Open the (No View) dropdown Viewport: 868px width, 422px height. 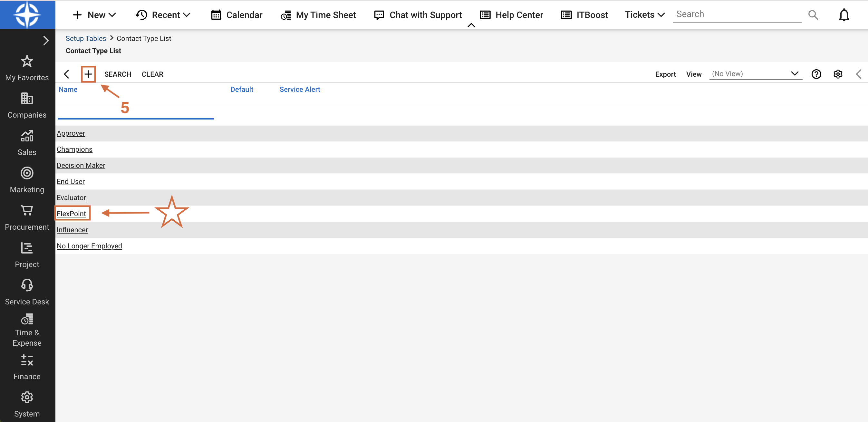click(x=756, y=74)
